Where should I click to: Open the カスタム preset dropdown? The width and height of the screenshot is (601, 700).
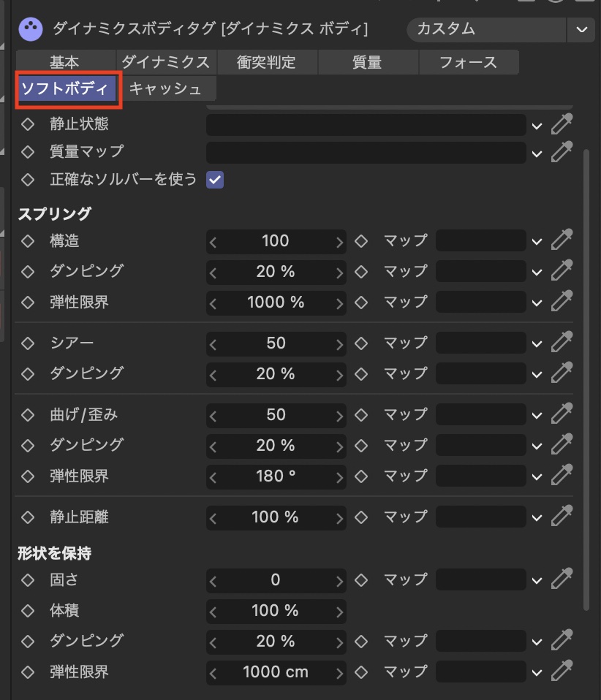pyautogui.click(x=581, y=29)
